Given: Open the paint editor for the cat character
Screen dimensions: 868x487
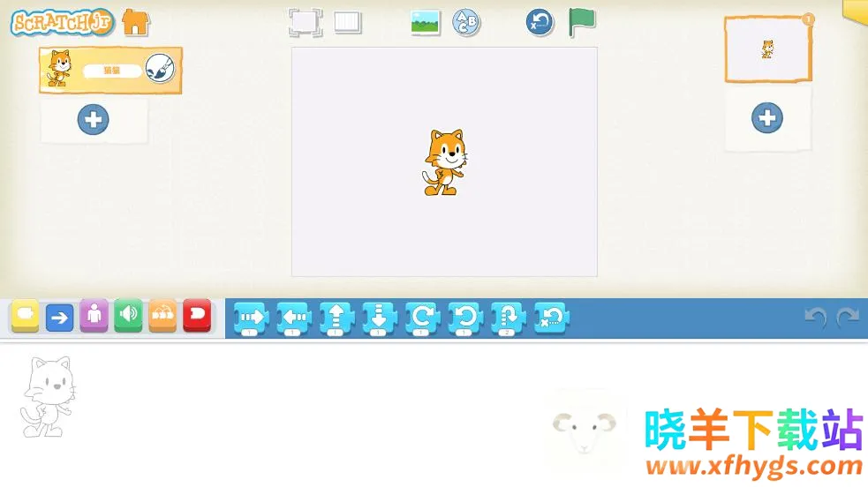Looking at the screenshot, I should (x=160, y=68).
